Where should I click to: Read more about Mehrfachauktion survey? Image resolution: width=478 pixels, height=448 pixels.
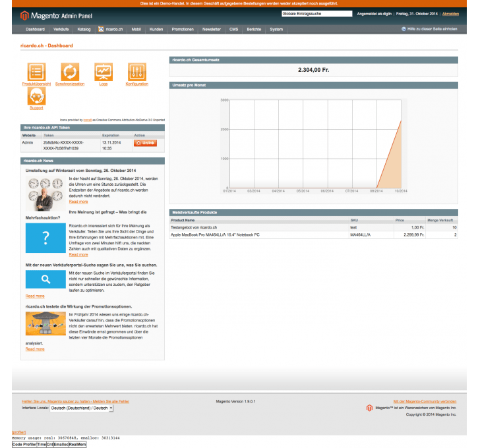[78, 254]
